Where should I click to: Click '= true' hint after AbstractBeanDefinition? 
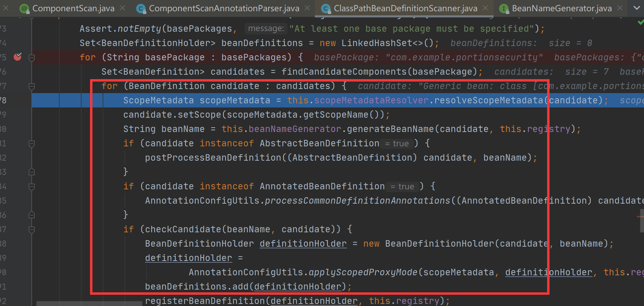tap(397, 144)
